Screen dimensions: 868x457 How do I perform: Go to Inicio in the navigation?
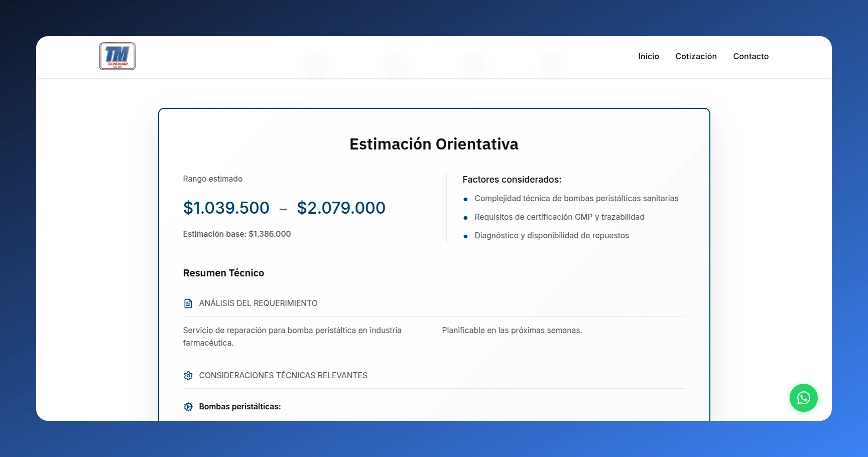(649, 56)
